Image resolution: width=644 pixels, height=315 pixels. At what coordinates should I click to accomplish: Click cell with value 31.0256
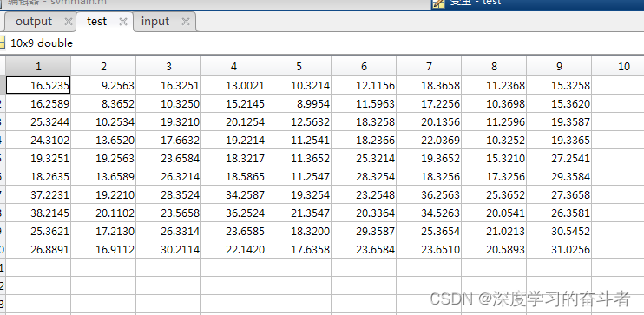[559, 249]
